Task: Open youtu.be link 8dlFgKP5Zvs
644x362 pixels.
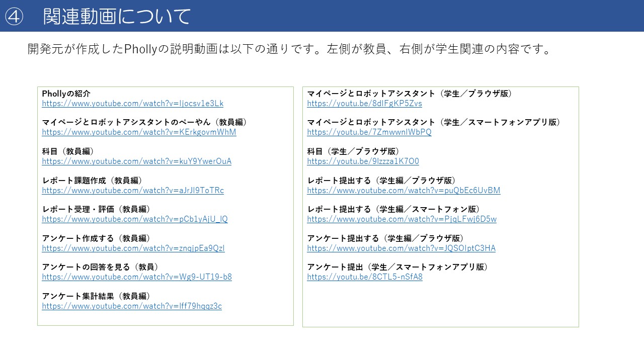Action: click(x=365, y=104)
